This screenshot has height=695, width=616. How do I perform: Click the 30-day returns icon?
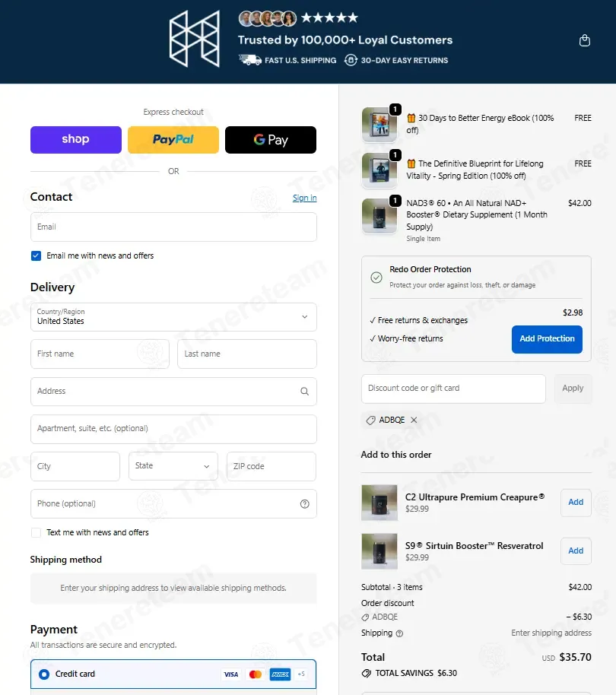[x=351, y=60]
